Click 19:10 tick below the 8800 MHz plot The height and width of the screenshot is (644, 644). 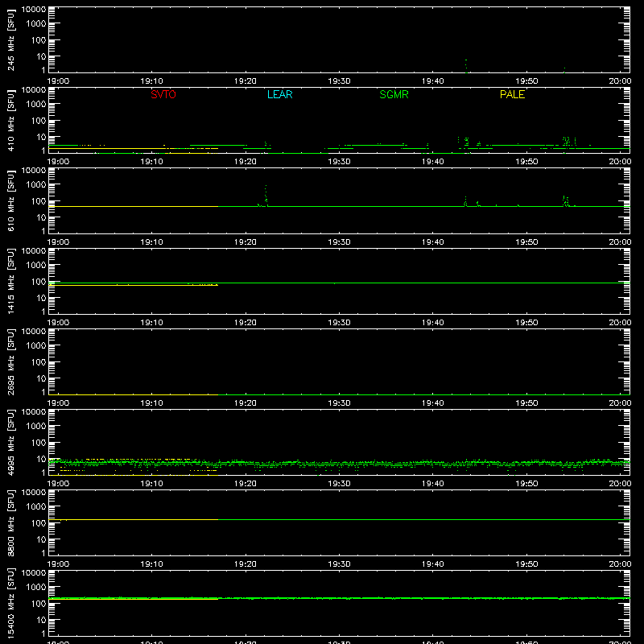tap(152, 564)
